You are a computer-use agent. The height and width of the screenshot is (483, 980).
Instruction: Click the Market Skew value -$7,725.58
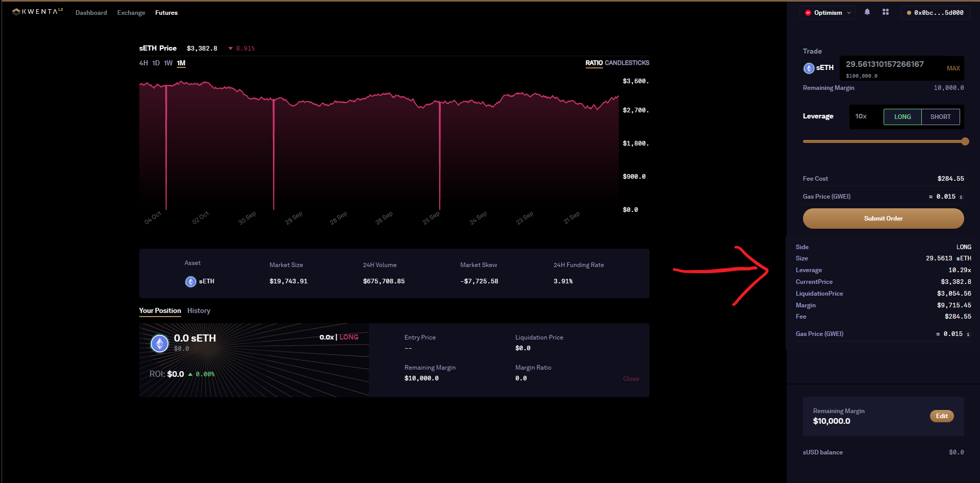[x=479, y=281]
